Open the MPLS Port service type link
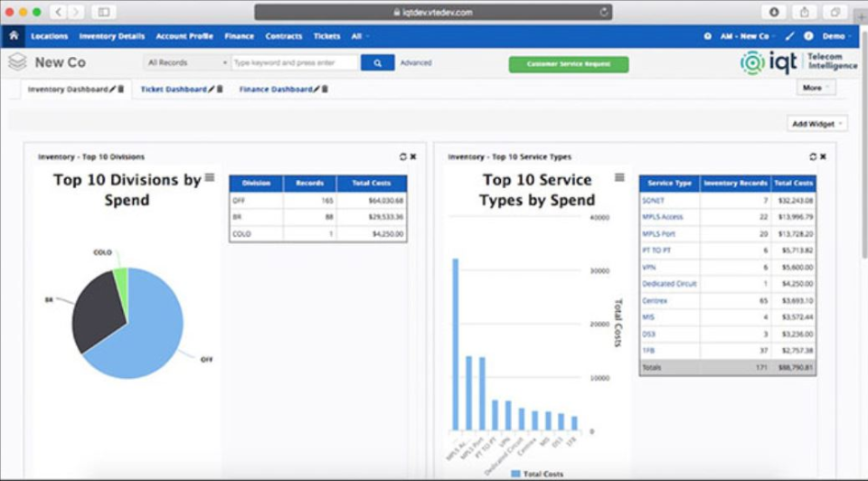The height and width of the screenshot is (481, 868). point(659,233)
